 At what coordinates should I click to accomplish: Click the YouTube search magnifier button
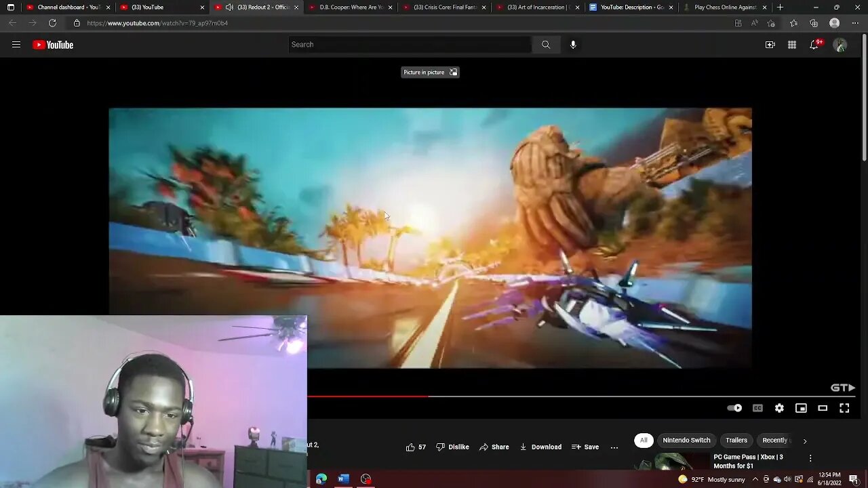tap(546, 45)
